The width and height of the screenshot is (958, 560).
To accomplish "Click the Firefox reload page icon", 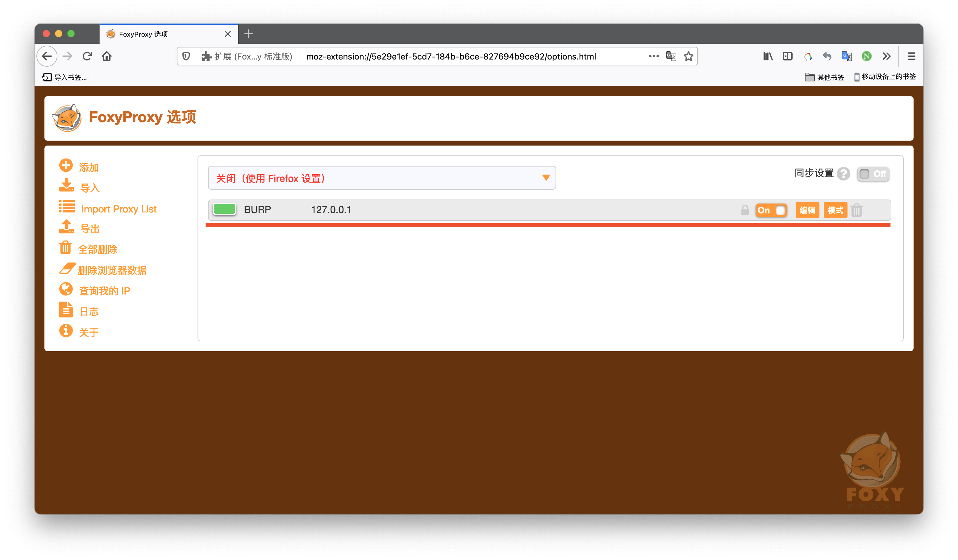I will click(x=87, y=56).
